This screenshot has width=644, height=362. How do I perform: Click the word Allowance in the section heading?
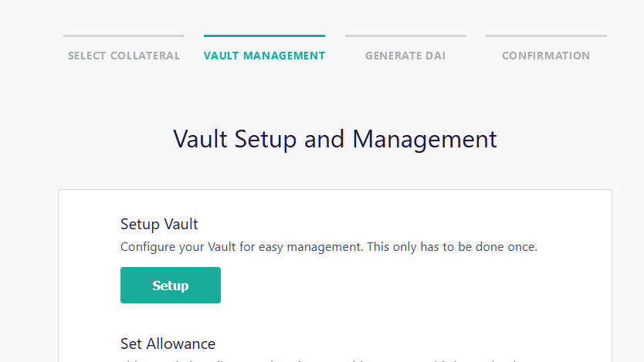pyautogui.click(x=181, y=343)
